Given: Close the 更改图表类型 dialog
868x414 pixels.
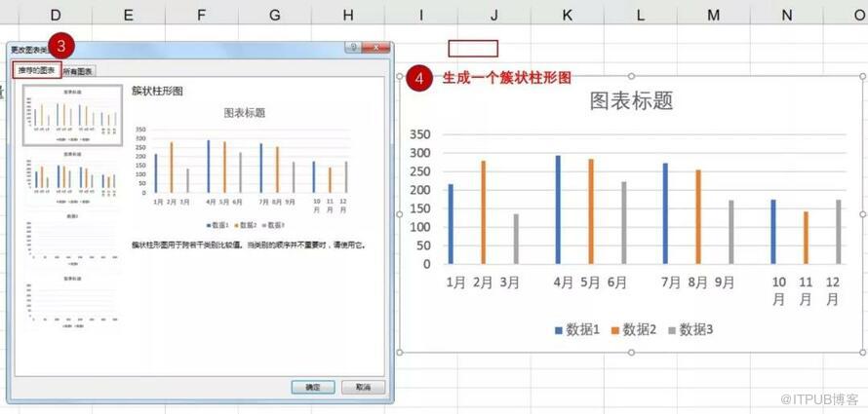Looking at the screenshot, I should [x=376, y=48].
